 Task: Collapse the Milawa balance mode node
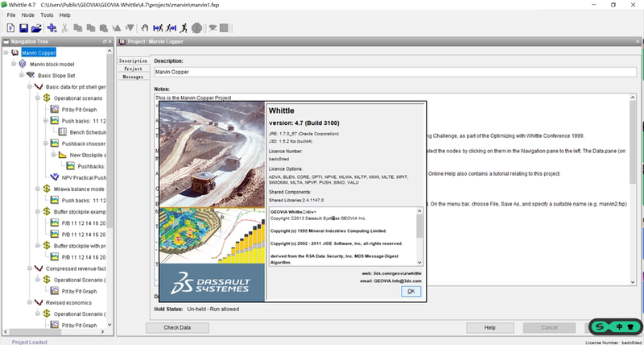(x=37, y=189)
